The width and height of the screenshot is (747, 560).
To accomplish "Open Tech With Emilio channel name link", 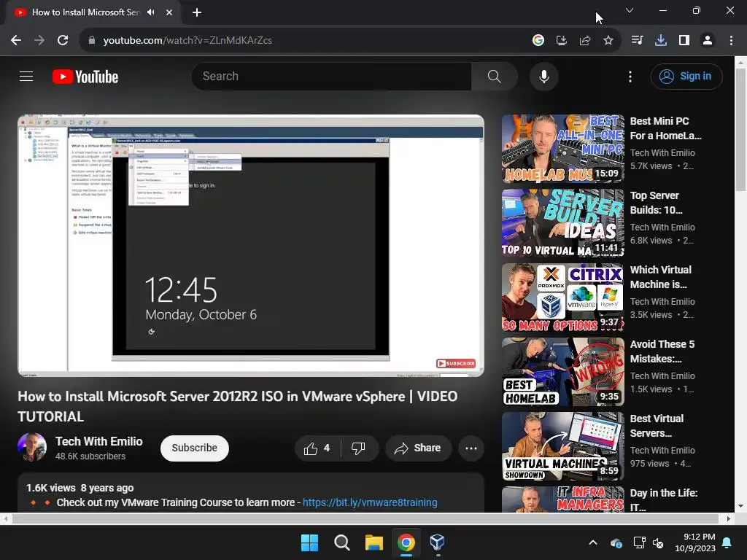I will click(x=98, y=441).
